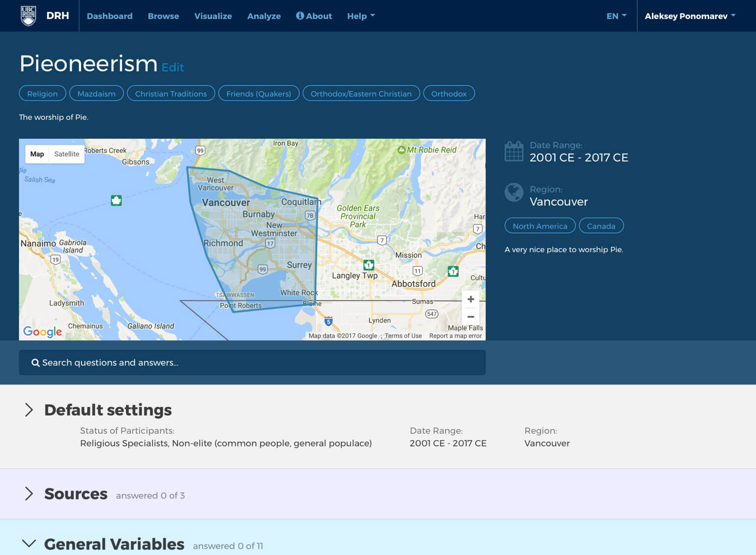Open the Visualize menu item
Image resolution: width=756 pixels, height=555 pixels.
(213, 16)
